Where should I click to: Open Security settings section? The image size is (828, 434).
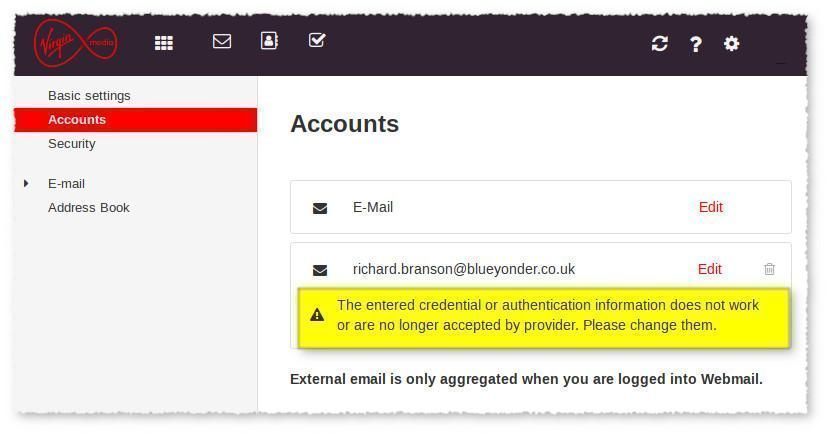pyautogui.click(x=72, y=144)
